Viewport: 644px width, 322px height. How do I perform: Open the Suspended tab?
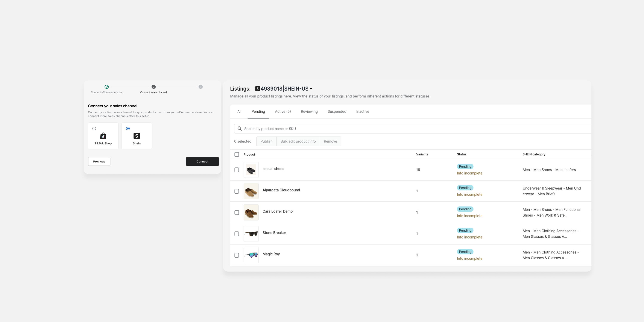(x=337, y=111)
